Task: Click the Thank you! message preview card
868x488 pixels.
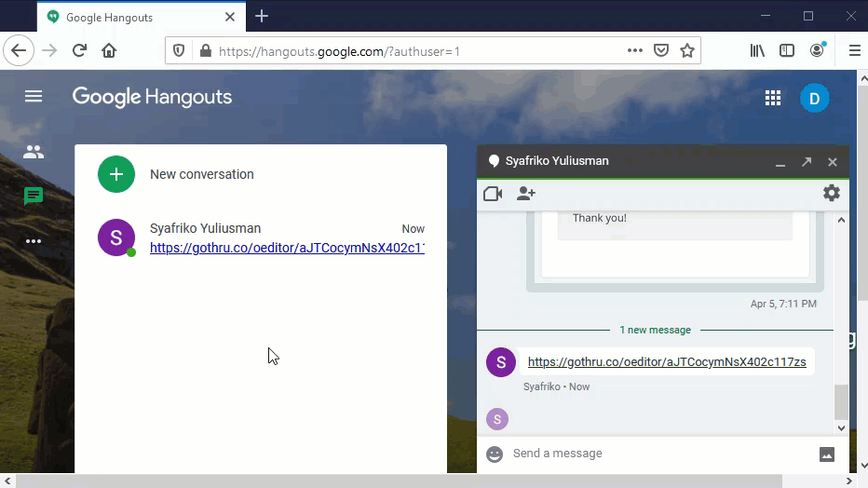Action: click(675, 245)
